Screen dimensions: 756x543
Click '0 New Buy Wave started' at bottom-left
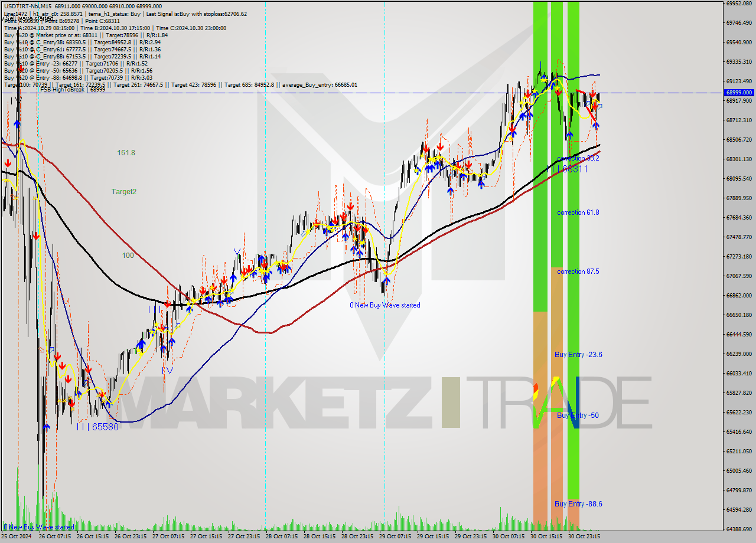[x=39, y=527]
